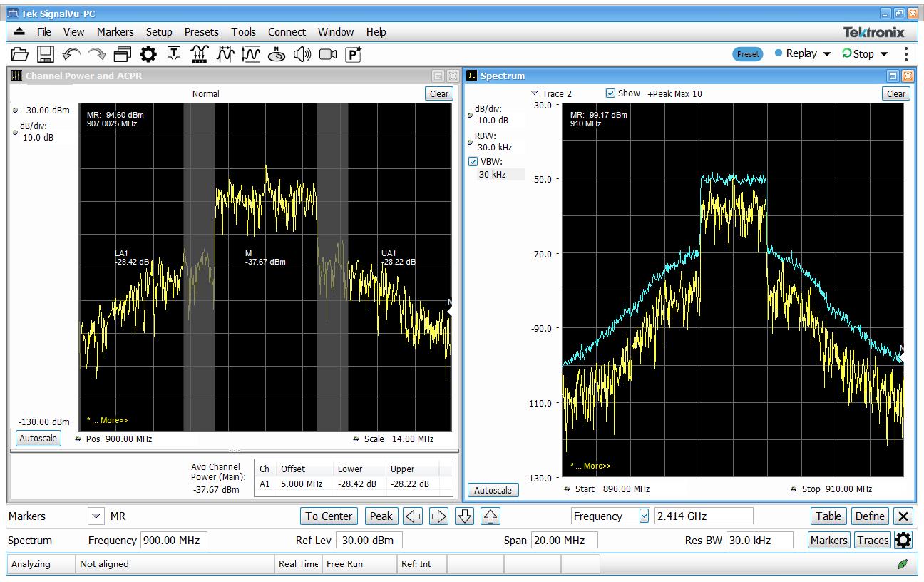The image size is (924, 582).
Task: Click the video camera record icon
Action: click(328, 54)
